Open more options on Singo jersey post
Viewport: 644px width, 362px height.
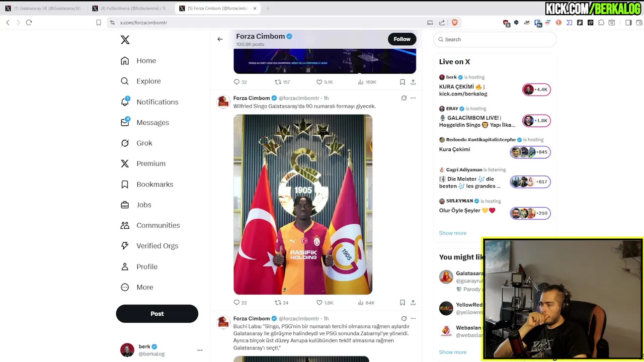click(x=413, y=98)
